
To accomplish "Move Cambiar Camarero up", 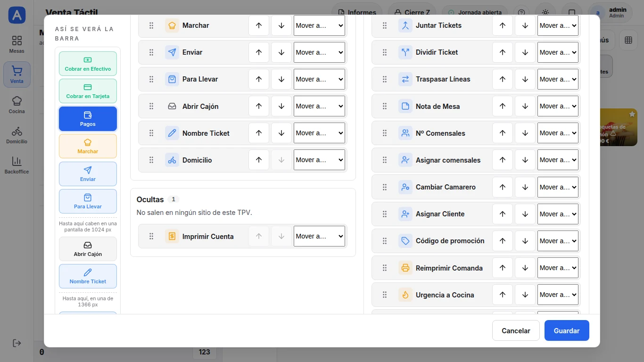I will (x=503, y=187).
